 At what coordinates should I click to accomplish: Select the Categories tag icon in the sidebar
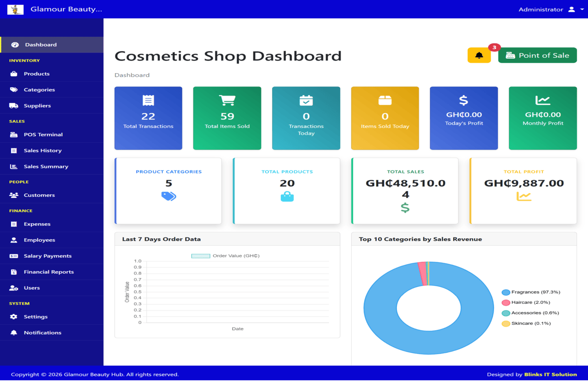click(x=13, y=89)
